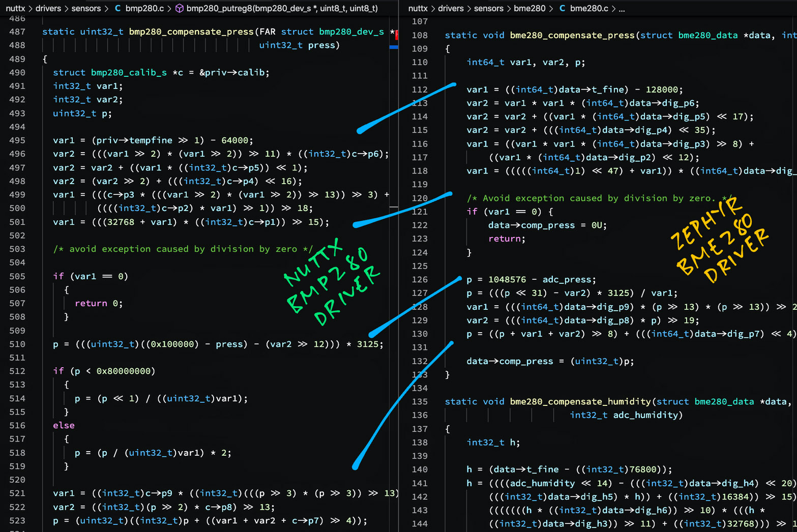797x532 pixels.
Task: Click 'int32_t h;' declaration on line 138
Action: (x=493, y=442)
